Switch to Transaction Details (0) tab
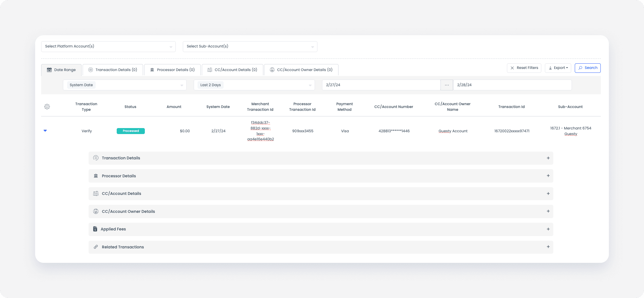 point(113,70)
